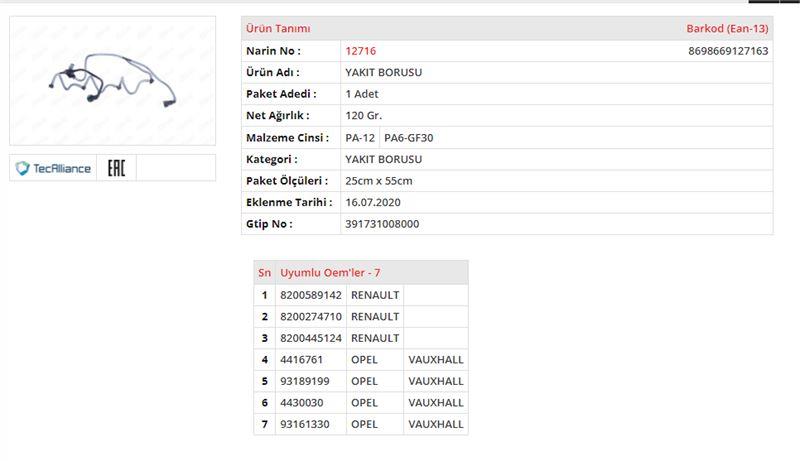800x461 pixels.
Task: Open the fuel pipe product thumbnail
Action: [x=112, y=81]
